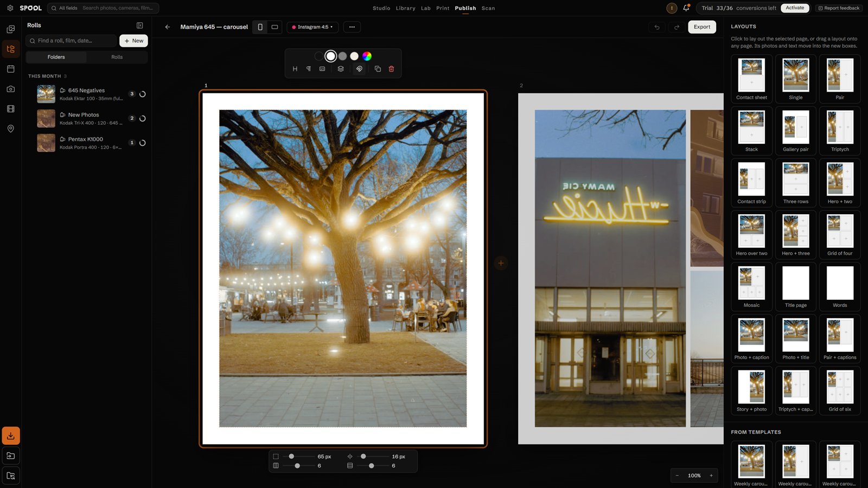This screenshot has height=488, width=868.
Task: Select the black background color swatch
Action: 319,56
